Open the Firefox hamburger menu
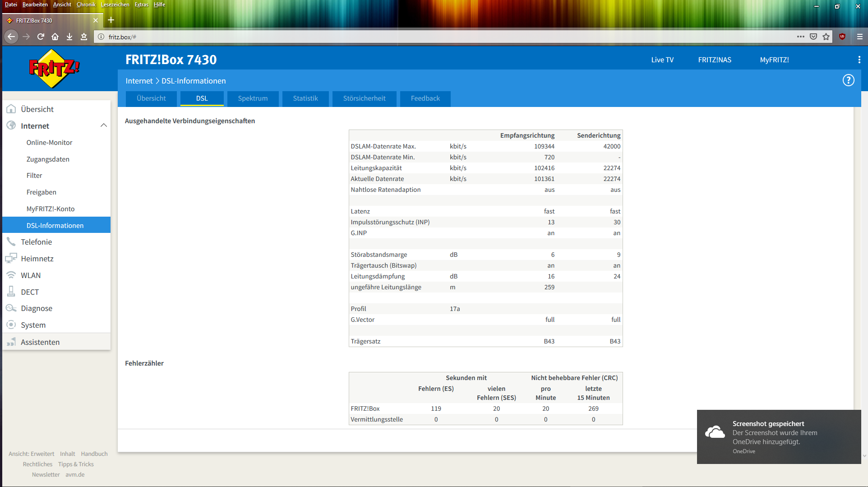 tap(860, 37)
